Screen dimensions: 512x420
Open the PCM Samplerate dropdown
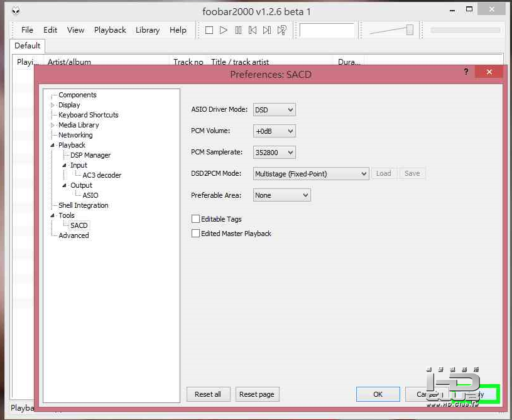point(275,153)
